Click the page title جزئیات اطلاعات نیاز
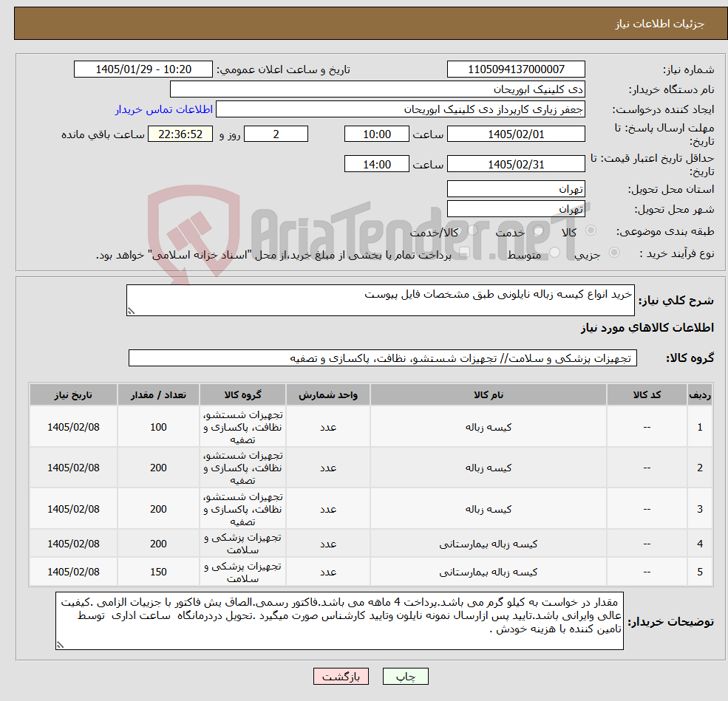The image size is (728, 701). click(x=660, y=24)
